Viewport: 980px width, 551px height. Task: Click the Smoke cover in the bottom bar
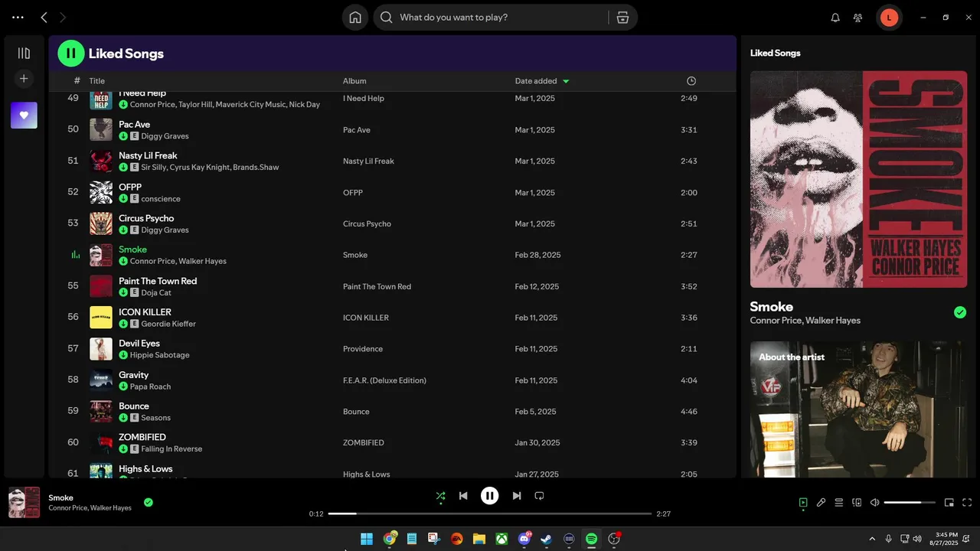pyautogui.click(x=24, y=503)
